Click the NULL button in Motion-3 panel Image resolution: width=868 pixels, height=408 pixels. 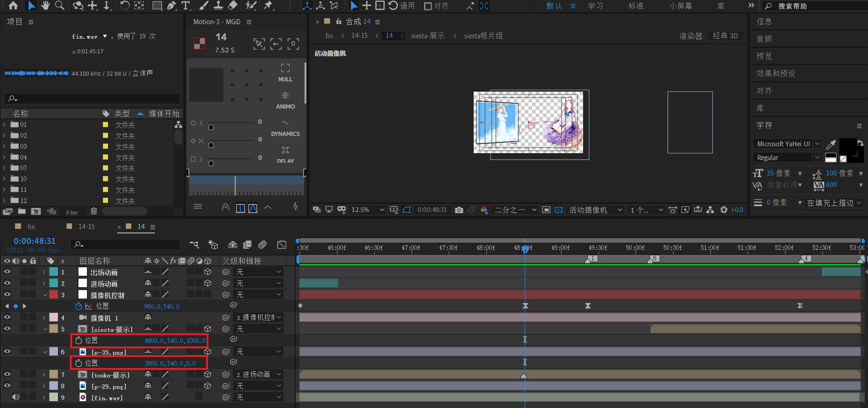tap(285, 73)
